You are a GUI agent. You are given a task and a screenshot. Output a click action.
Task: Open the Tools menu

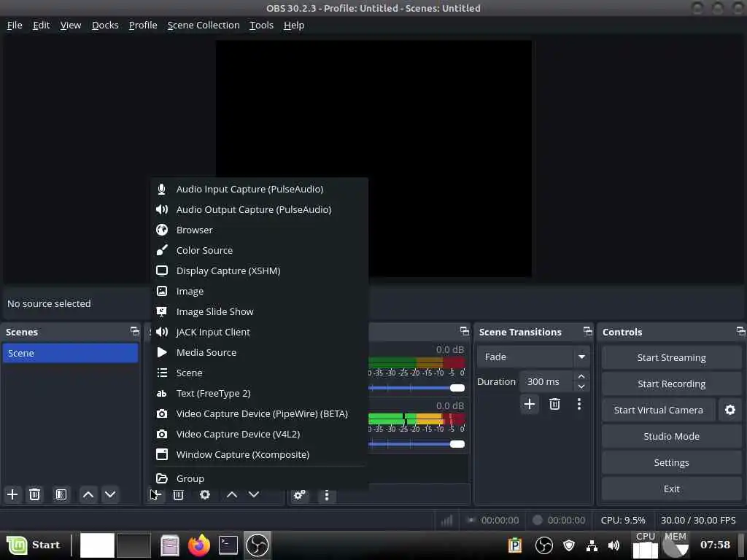click(262, 26)
